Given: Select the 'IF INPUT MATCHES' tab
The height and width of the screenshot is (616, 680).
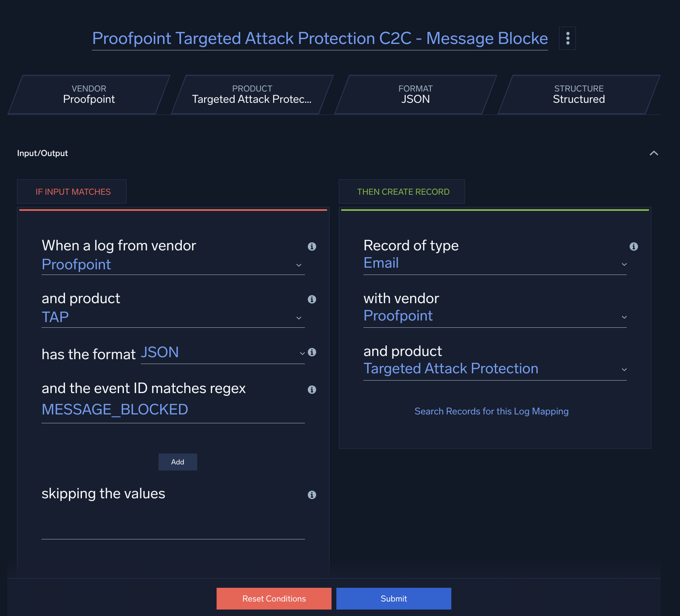Looking at the screenshot, I should tap(73, 192).
